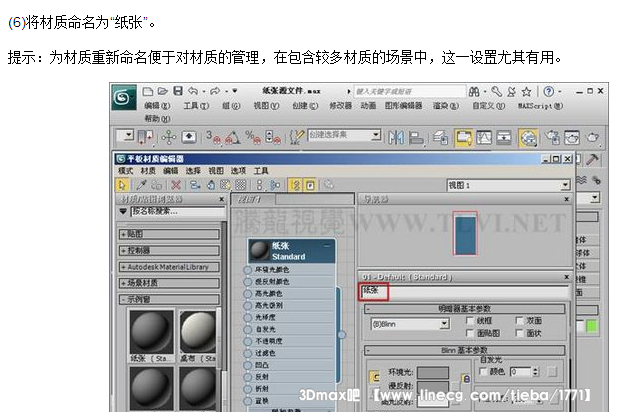This screenshot has height=412, width=620.
Task: Click the material name field containing 纸张
Action: [x=464, y=291]
